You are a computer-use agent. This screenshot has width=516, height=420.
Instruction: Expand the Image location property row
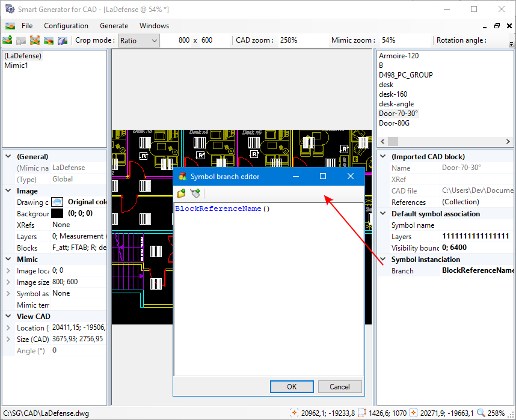pyautogui.click(x=8, y=271)
